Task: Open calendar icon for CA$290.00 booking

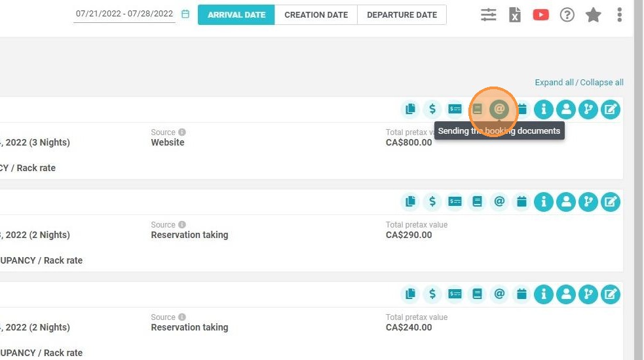Action: coord(521,202)
